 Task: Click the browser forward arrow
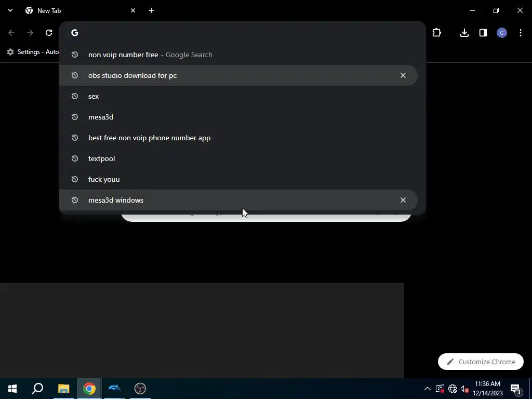click(30, 33)
